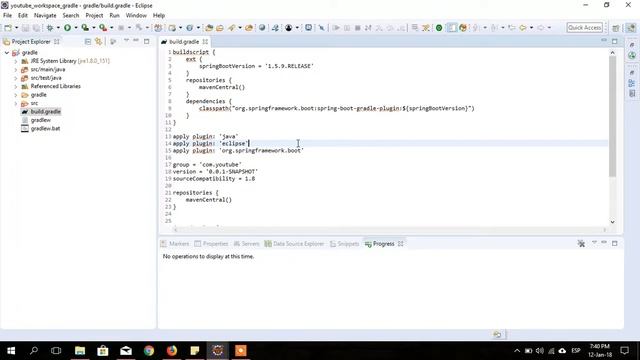Collapse all in Project Explorer

tap(88, 42)
